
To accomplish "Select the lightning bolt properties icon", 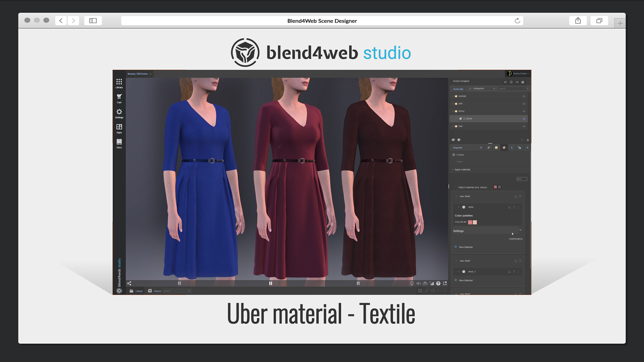I will coord(512,147).
